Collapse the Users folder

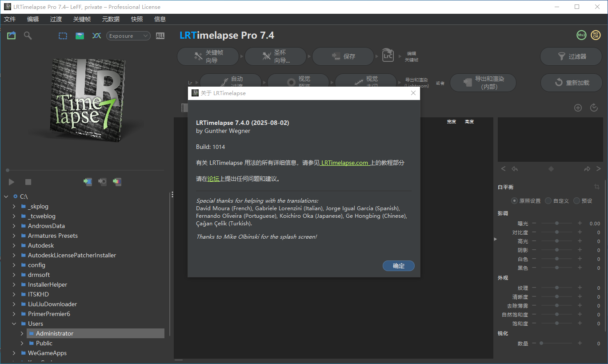[x=14, y=324]
